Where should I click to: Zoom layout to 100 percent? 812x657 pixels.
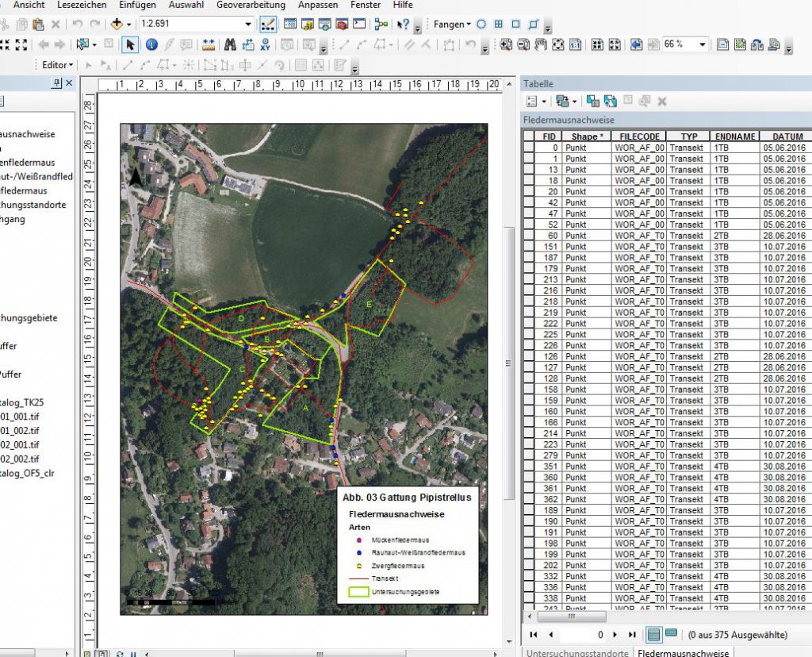pos(576,44)
